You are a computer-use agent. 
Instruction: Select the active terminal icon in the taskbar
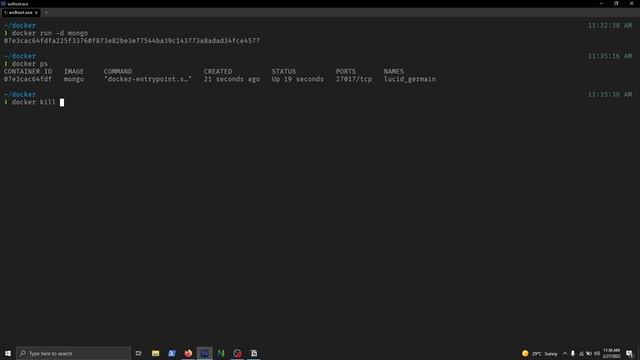click(204, 353)
